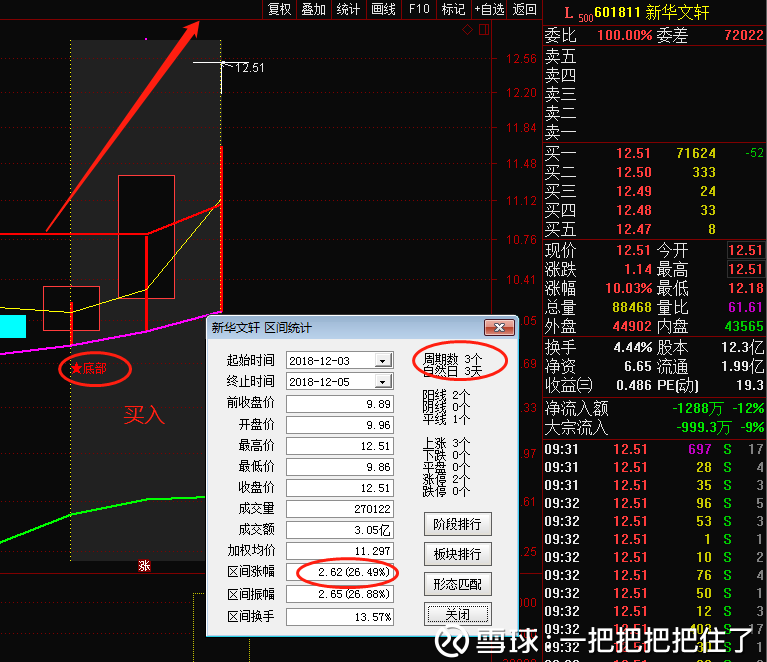Click the 涨 marker below the chart
The height and width of the screenshot is (662, 767).
144,566
